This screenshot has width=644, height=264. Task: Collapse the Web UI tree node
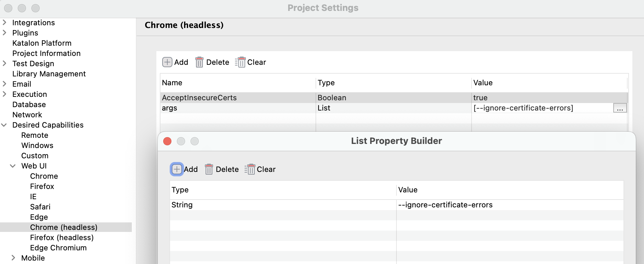(x=13, y=166)
